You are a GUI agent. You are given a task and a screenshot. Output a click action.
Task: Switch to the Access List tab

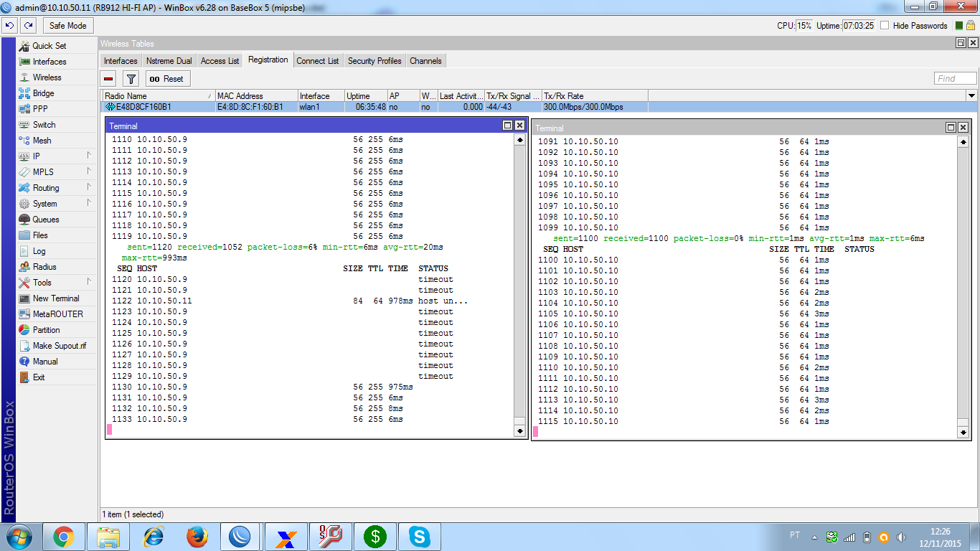(220, 61)
